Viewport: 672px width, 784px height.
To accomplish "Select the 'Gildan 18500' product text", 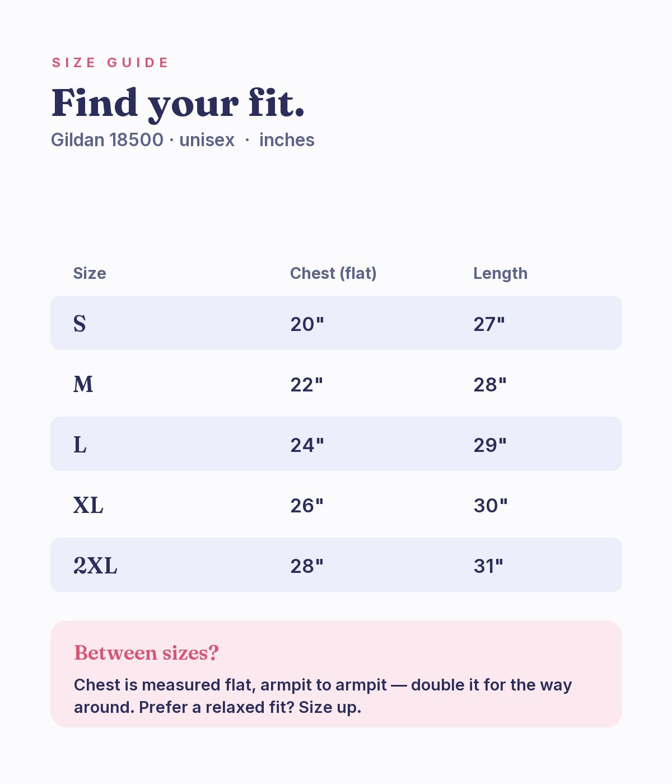I will (108, 139).
